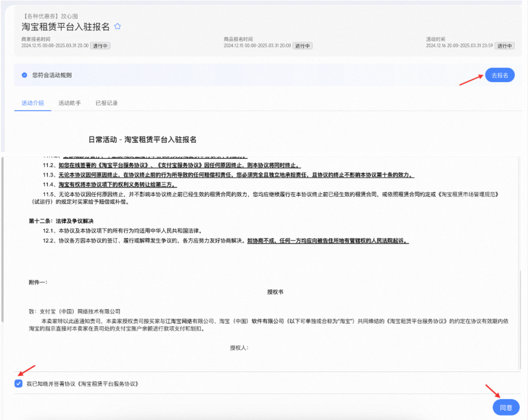Click the 授权人： line
The image size is (528, 420).
(x=239, y=348)
